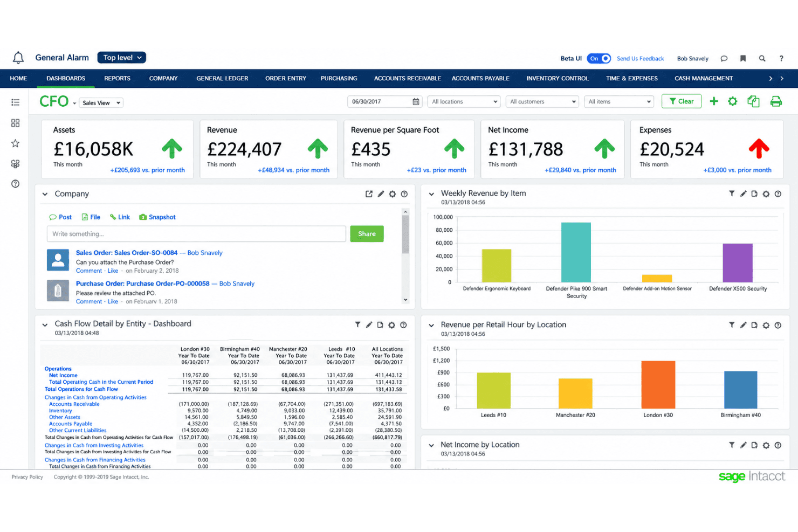Image resolution: width=798 pixels, height=532 pixels.
Task: Open the Inventory Control menu
Action: coord(558,79)
